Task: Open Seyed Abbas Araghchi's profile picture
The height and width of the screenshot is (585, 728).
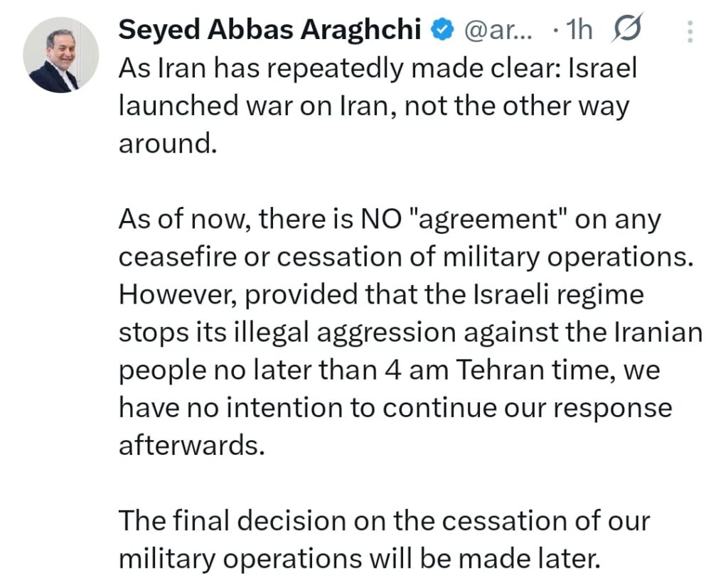Action: click(61, 55)
